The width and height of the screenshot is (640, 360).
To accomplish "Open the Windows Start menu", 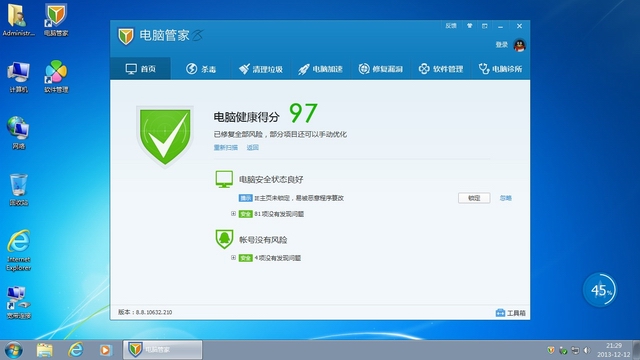I will 13,350.
